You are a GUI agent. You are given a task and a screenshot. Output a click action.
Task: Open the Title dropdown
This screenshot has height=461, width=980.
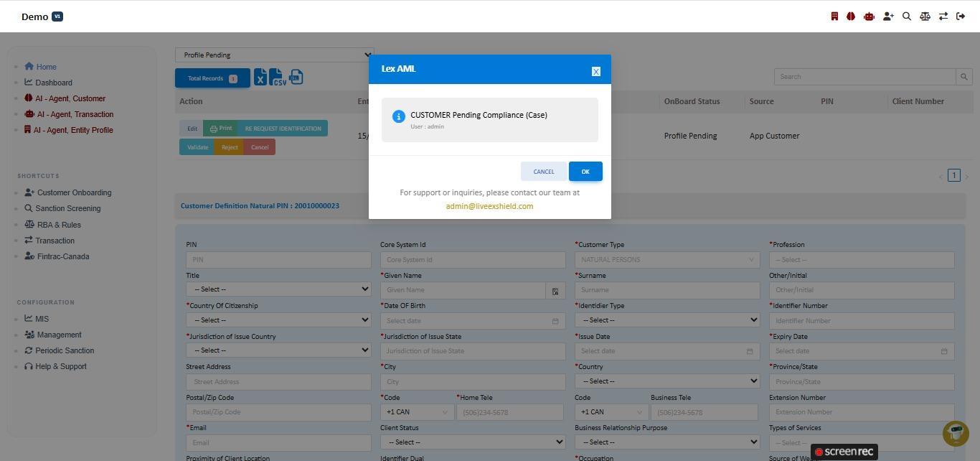(x=278, y=289)
